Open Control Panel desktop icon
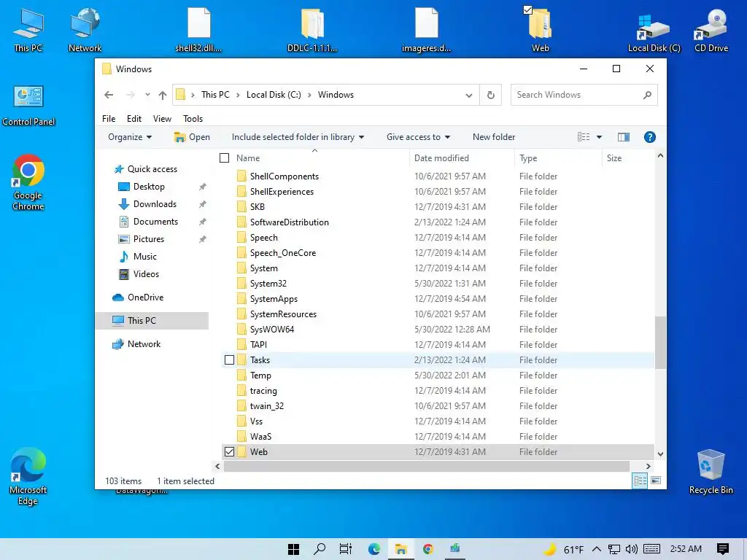The width and height of the screenshot is (747, 560). point(28,106)
